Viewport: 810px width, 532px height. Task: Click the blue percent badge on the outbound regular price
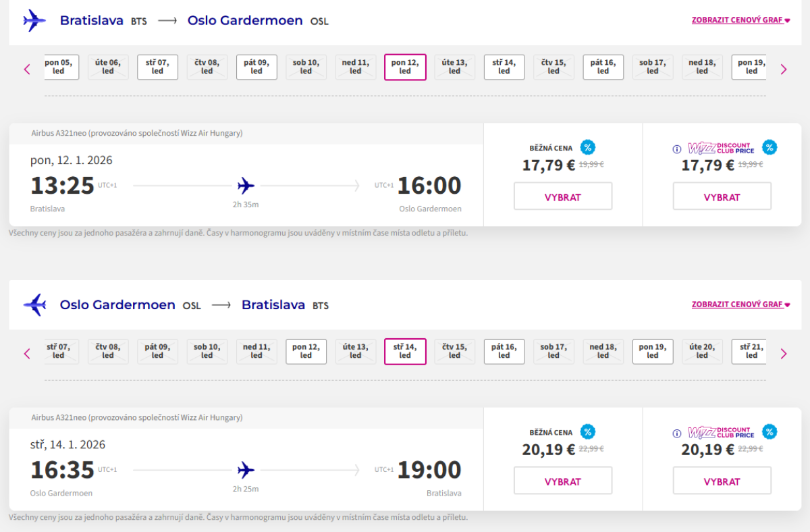click(588, 147)
